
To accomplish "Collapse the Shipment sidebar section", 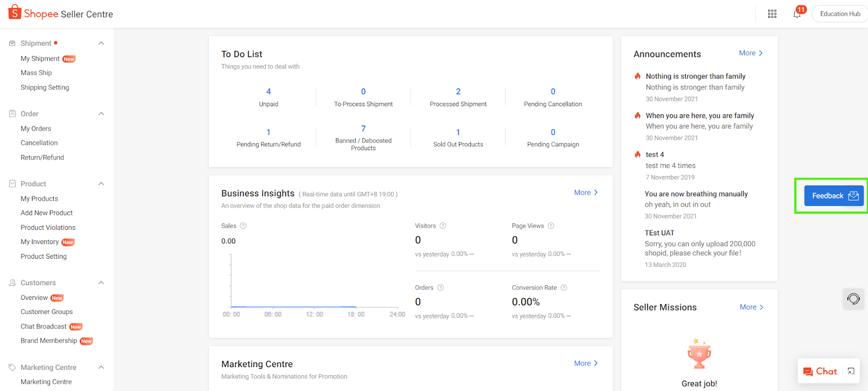I will (101, 43).
